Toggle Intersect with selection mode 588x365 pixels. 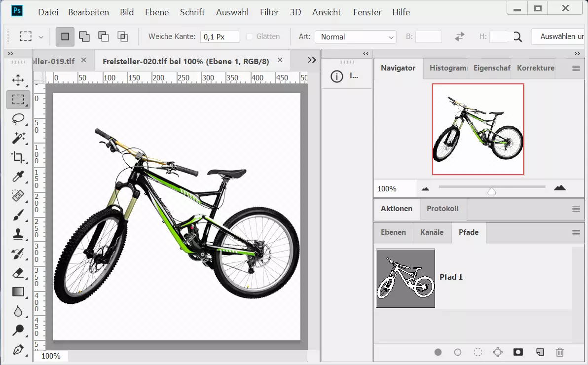(122, 36)
